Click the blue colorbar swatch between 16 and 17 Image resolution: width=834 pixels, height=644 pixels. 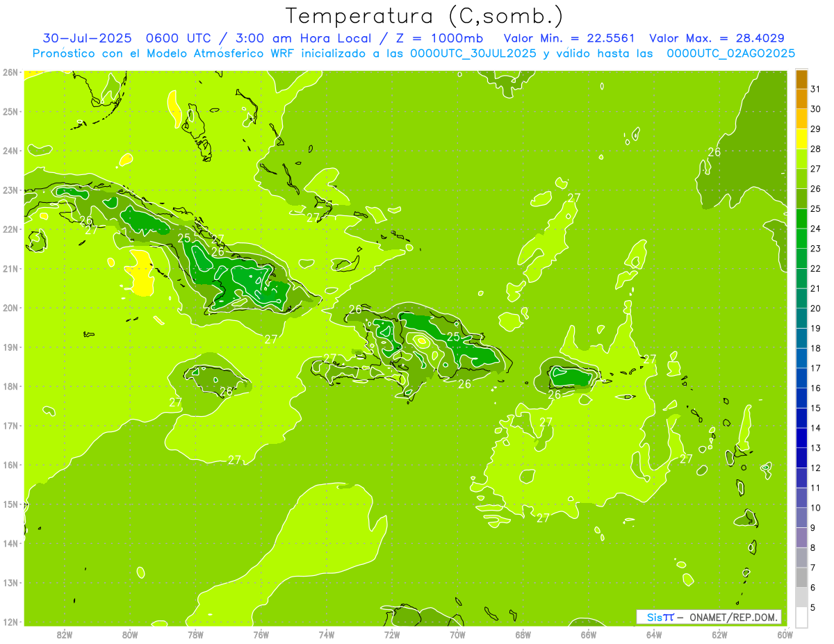tap(801, 378)
